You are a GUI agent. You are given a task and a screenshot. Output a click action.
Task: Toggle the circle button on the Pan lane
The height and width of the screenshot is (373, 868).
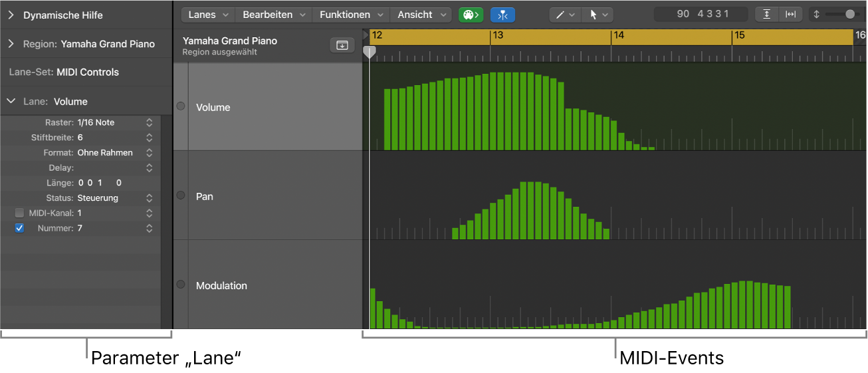tap(180, 195)
